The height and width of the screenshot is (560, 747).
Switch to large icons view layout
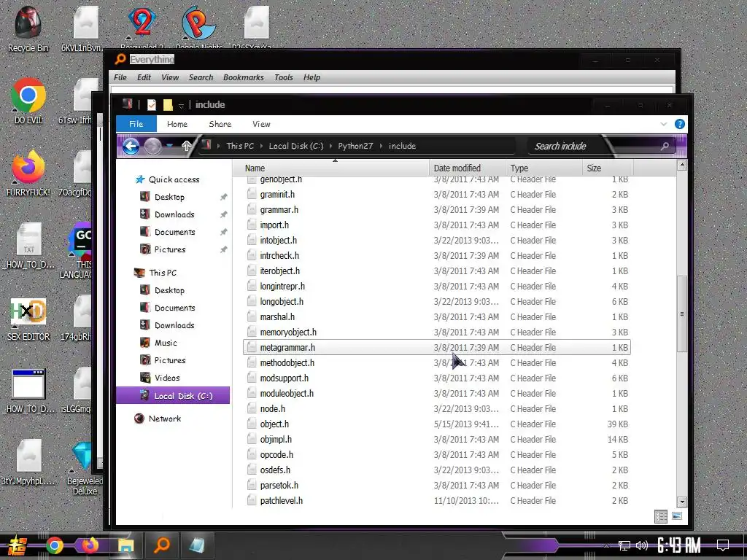677,516
